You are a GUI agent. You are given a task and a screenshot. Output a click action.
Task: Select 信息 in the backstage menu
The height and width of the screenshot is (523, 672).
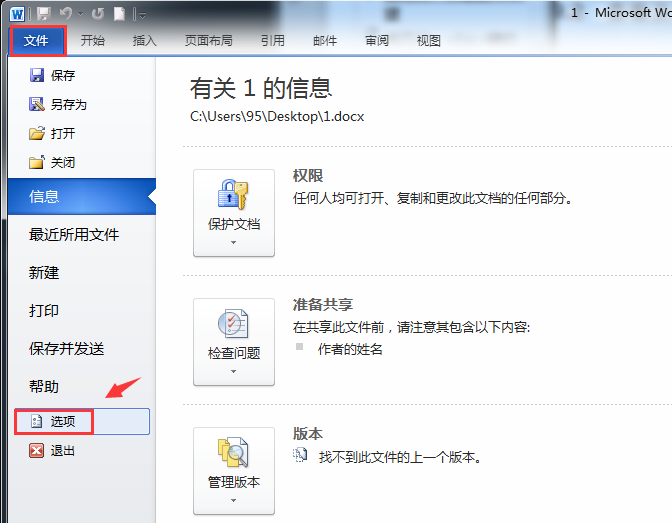81,196
